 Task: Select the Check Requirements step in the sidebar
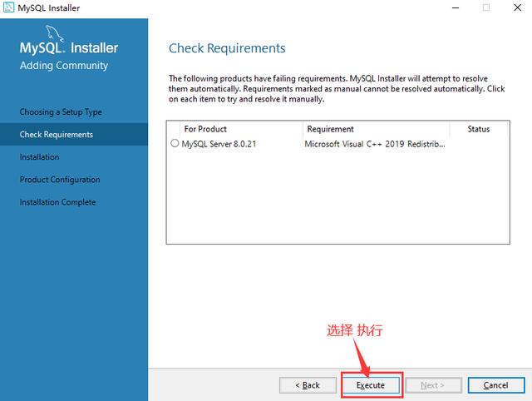[74, 135]
